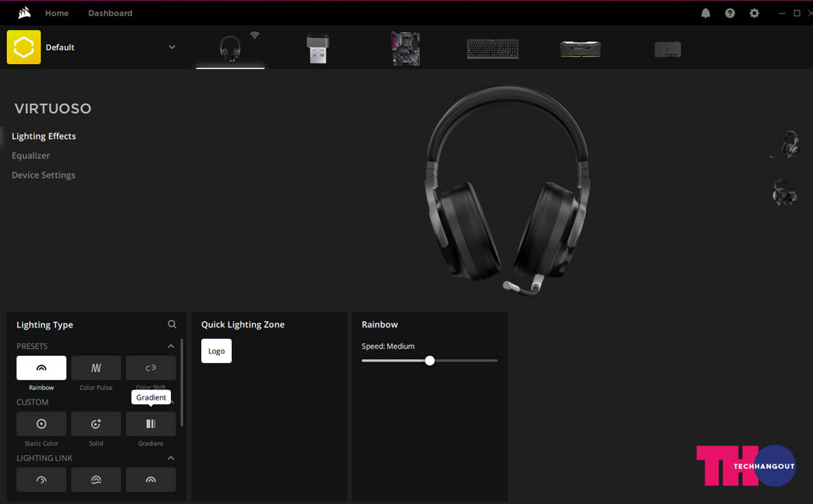This screenshot has width=813, height=504.
Task: Choose the Solid custom effect
Action: tap(96, 424)
